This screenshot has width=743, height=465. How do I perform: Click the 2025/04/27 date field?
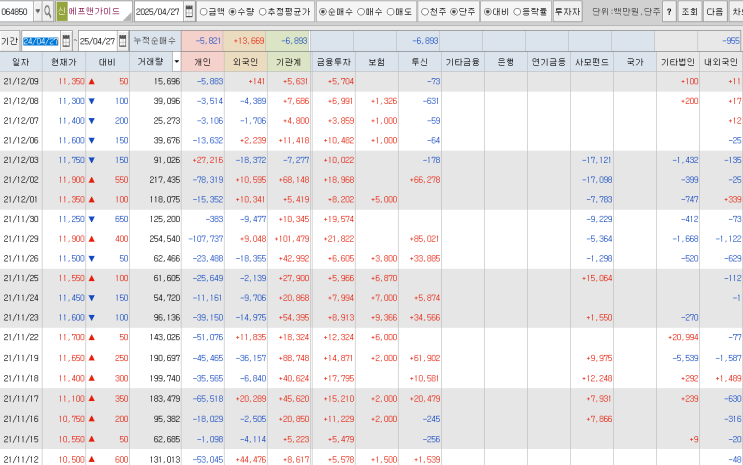[159, 11]
